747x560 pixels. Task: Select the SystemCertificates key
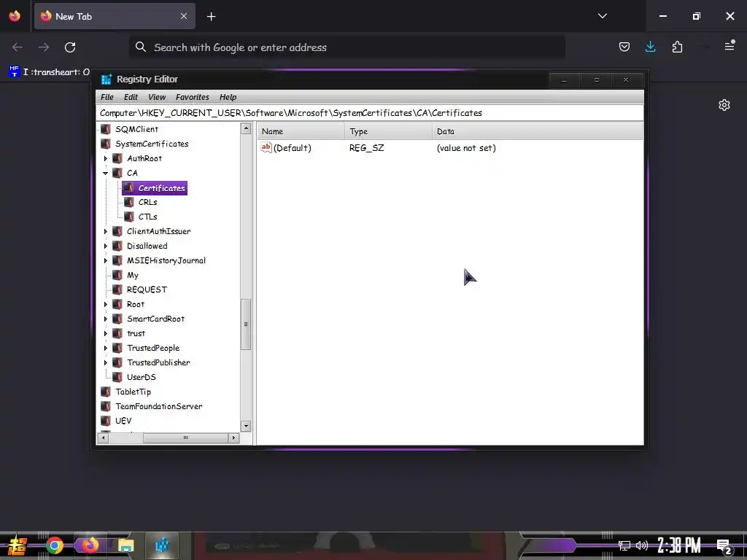click(x=152, y=144)
